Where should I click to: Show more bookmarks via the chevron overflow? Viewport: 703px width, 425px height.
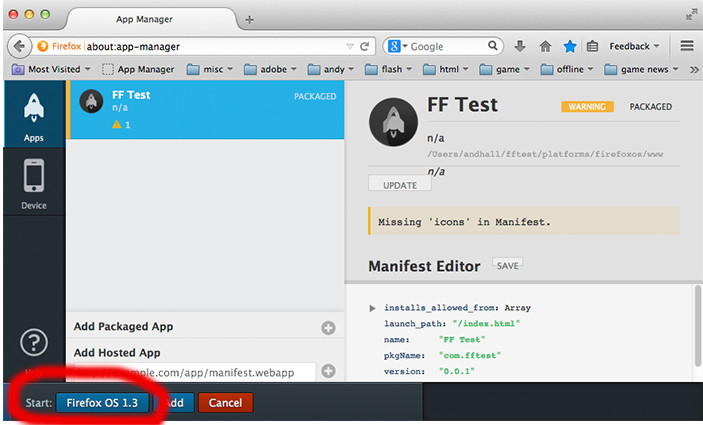pos(694,69)
